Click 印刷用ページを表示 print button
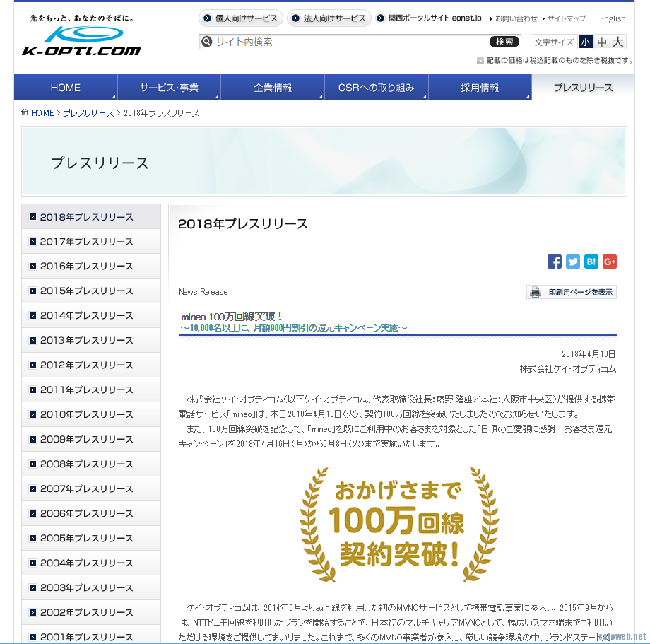 (x=572, y=292)
